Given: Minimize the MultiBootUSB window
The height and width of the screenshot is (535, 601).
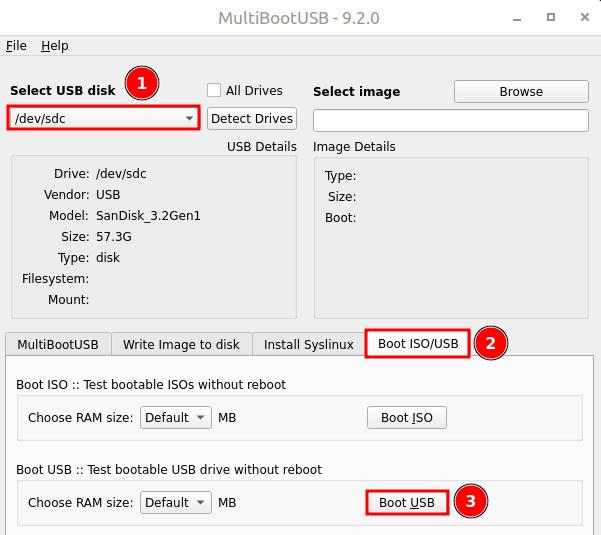Looking at the screenshot, I should 517,18.
